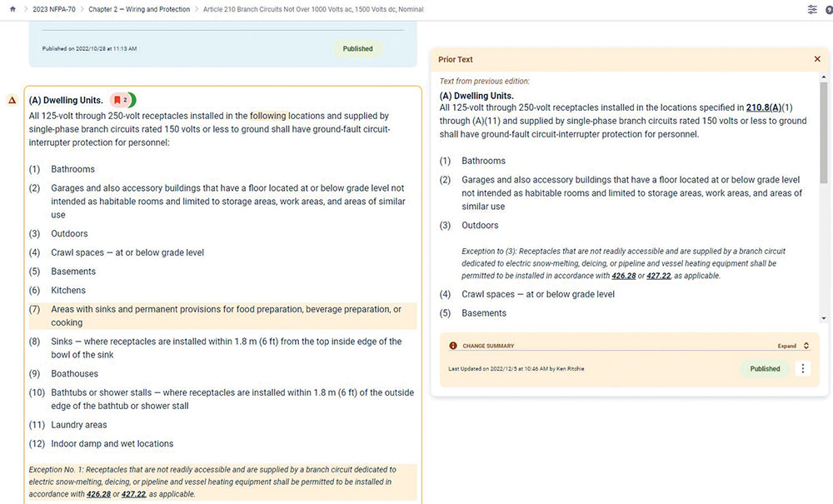Open display settings sliders icon
This screenshot has width=833, height=504.
(812, 9)
